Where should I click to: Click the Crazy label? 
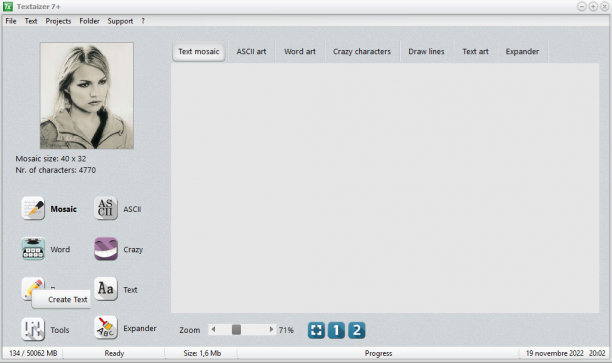[x=133, y=250]
